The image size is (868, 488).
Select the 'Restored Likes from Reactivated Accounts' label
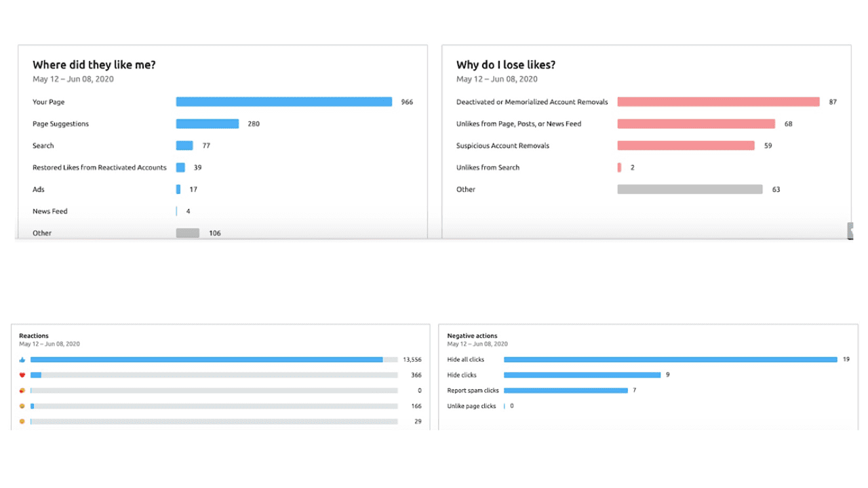coord(99,167)
